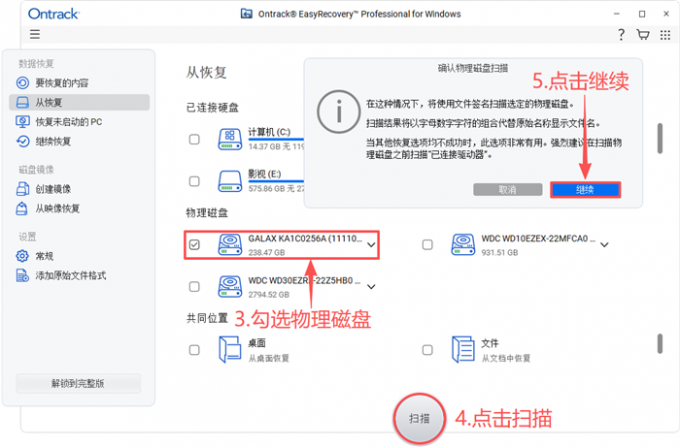Open the hamburger menu icon
The width and height of the screenshot is (680, 447).
[x=35, y=34]
